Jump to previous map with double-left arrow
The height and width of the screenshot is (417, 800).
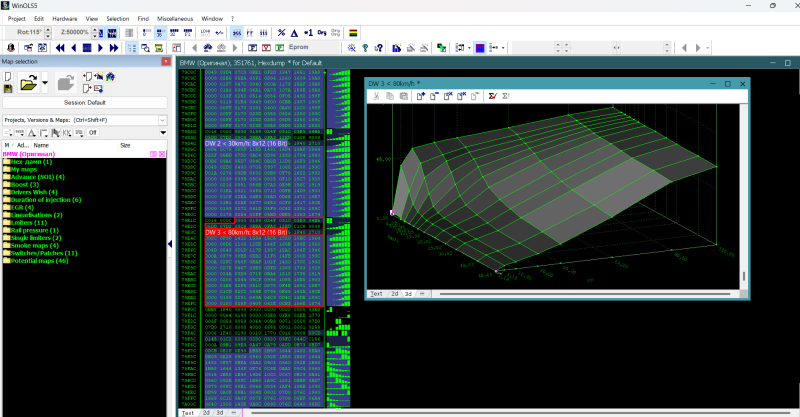(x=61, y=47)
